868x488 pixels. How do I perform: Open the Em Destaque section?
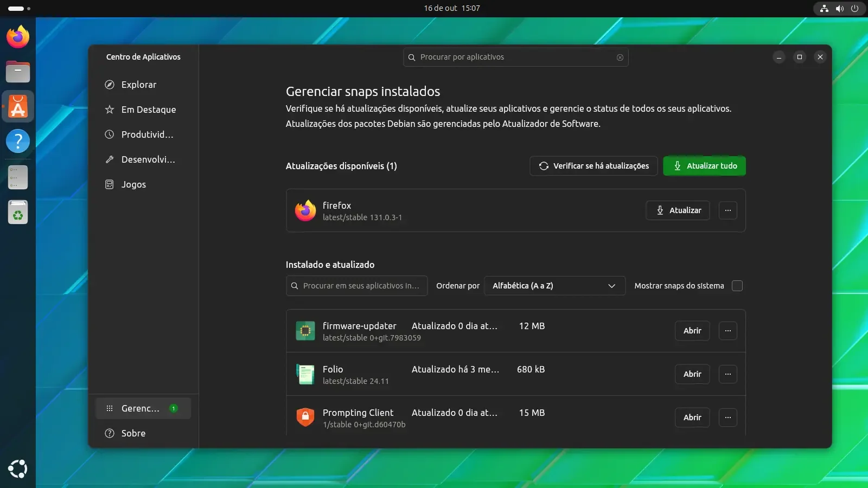pos(143,110)
